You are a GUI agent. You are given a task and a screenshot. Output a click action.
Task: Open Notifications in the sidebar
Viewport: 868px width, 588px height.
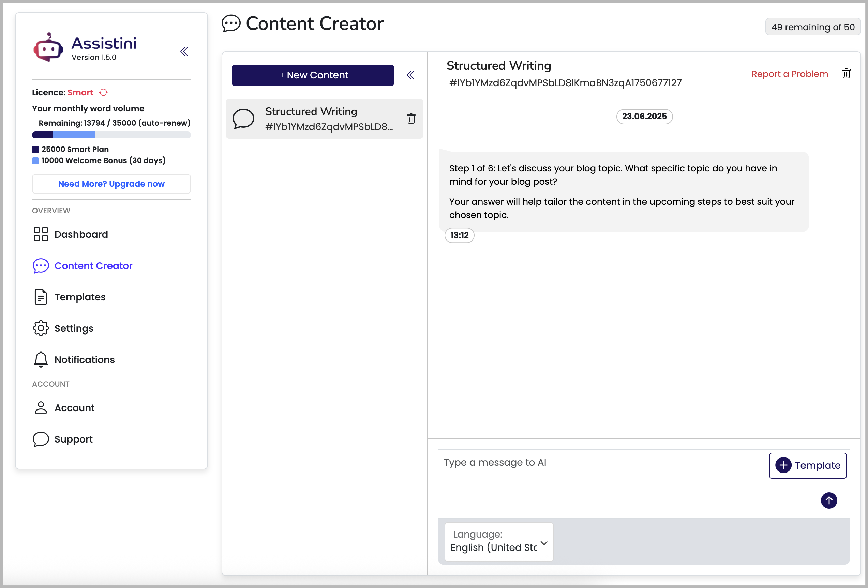74,360
